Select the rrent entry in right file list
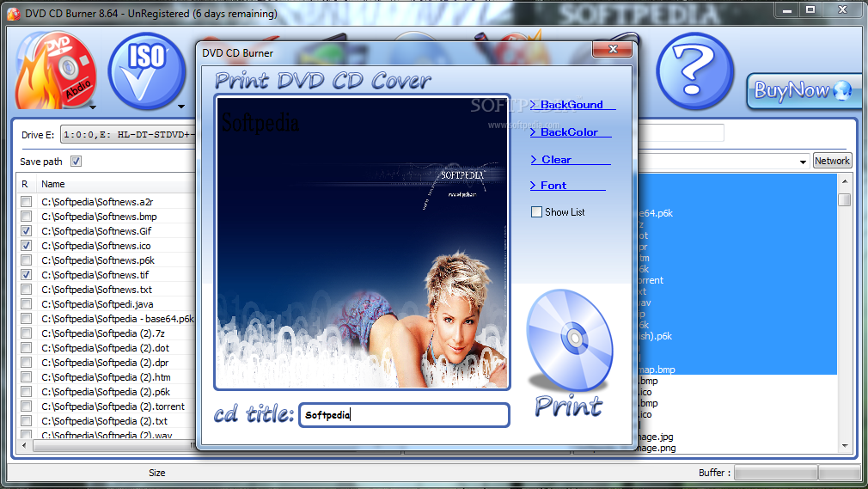Viewport: 868px width, 489px height. point(651,280)
